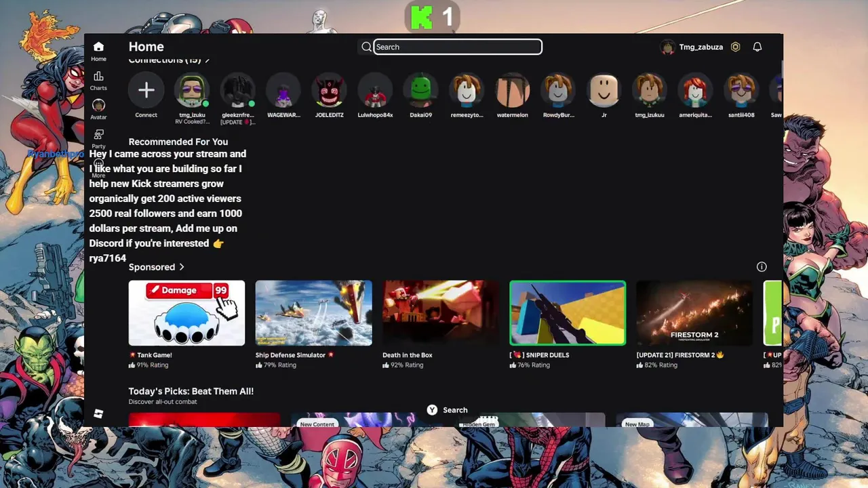Image resolution: width=868 pixels, height=488 pixels.
Task: Click the Home page title
Action: coord(146,47)
